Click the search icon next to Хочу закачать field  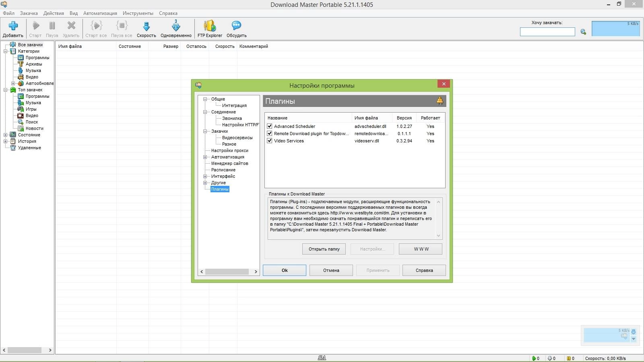click(583, 32)
